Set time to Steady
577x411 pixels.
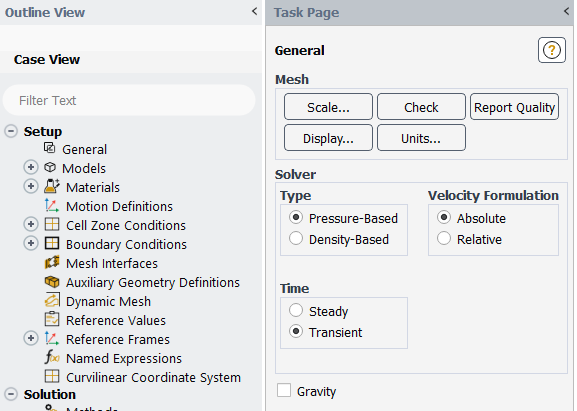point(296,311)
